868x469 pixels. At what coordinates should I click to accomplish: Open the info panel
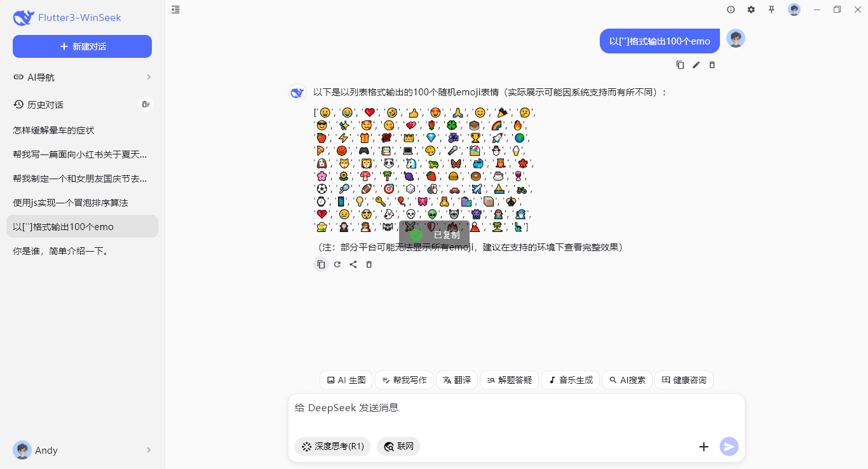pyautogui.click(x=731, y=10)
